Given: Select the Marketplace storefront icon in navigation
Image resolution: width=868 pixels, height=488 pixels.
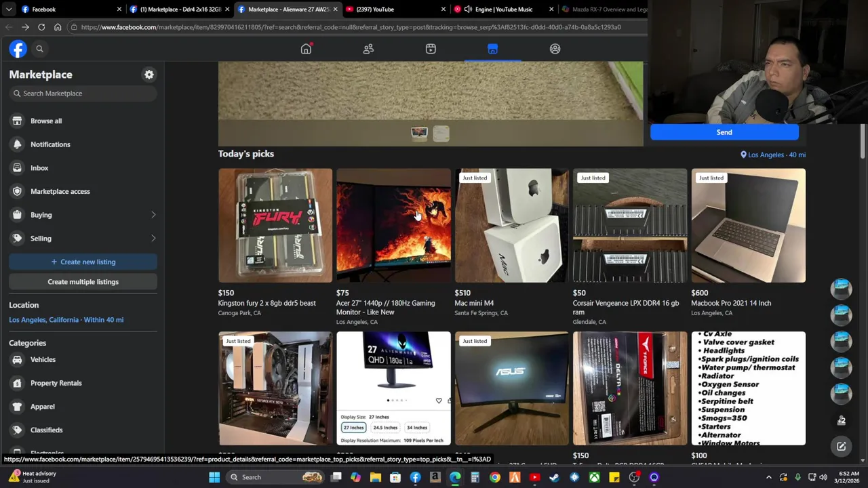Looking at the screenshot, I should [493, 49].
